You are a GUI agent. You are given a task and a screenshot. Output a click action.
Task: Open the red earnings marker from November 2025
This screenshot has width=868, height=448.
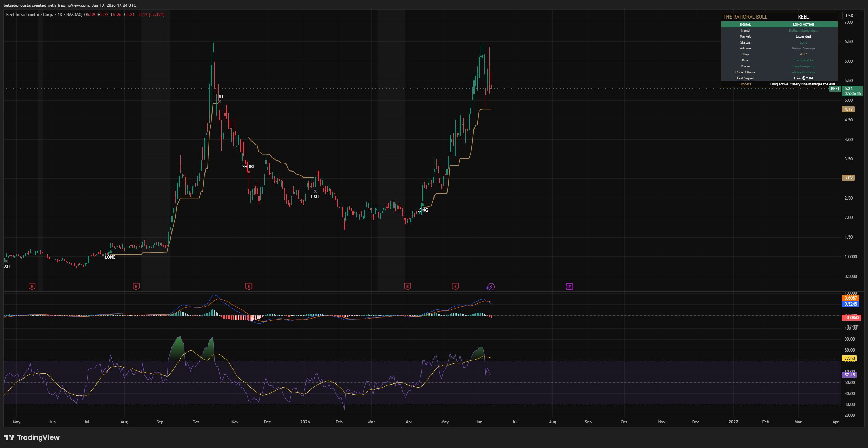pos(249,287)
